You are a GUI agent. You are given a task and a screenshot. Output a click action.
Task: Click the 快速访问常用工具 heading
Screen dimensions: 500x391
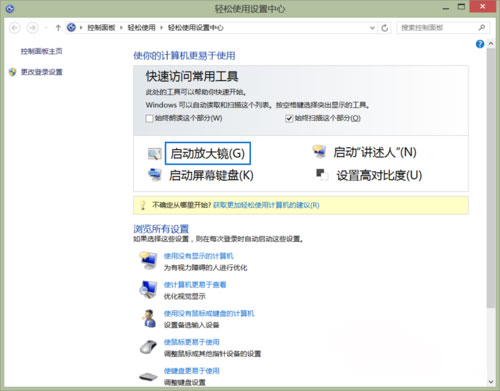[x=192, y=77]
